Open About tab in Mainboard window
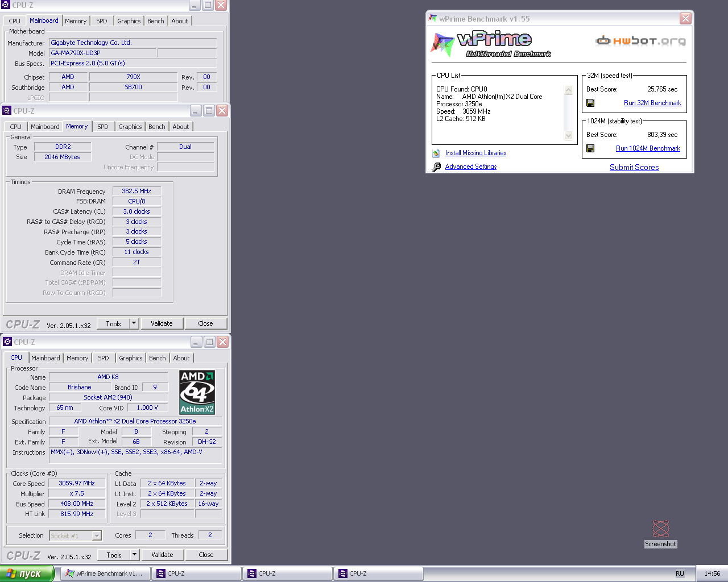Viewport: 728px width, 582px height. pyautogui.click(x=180, y=21)
